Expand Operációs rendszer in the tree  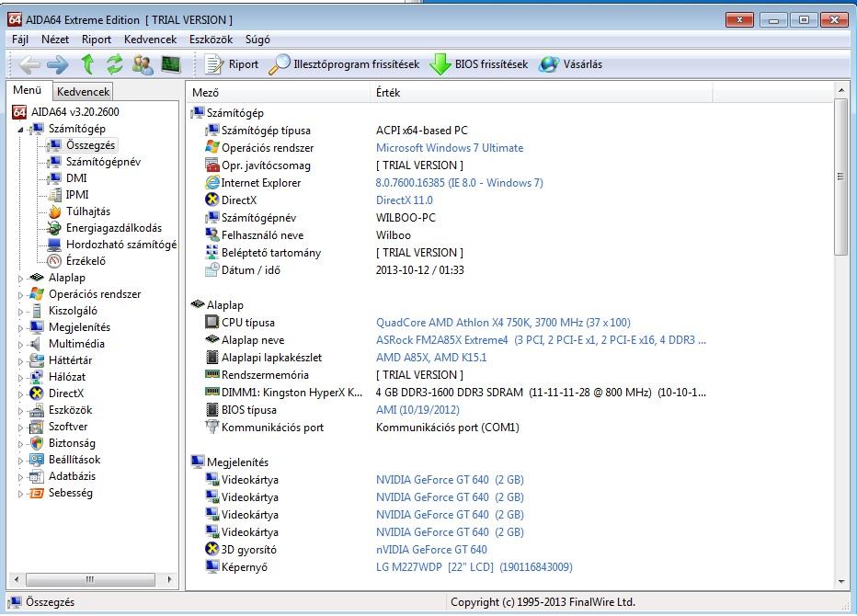click(x=20, y=295)
